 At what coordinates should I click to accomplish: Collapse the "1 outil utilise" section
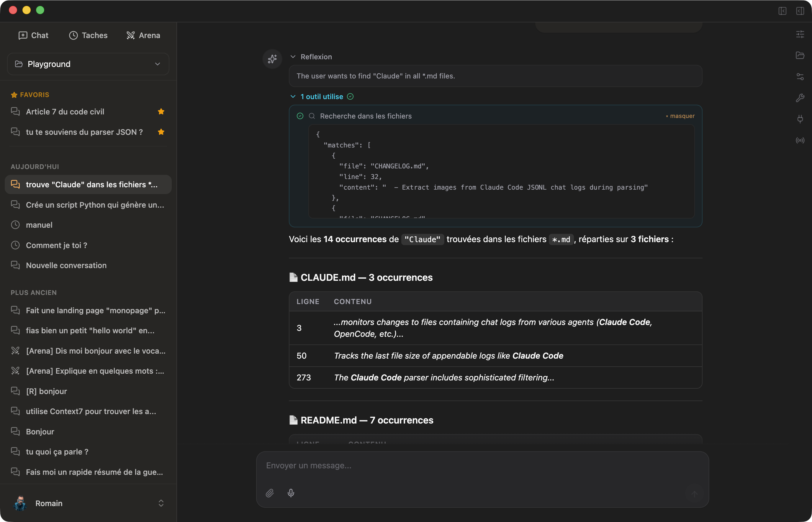point(293,97)
